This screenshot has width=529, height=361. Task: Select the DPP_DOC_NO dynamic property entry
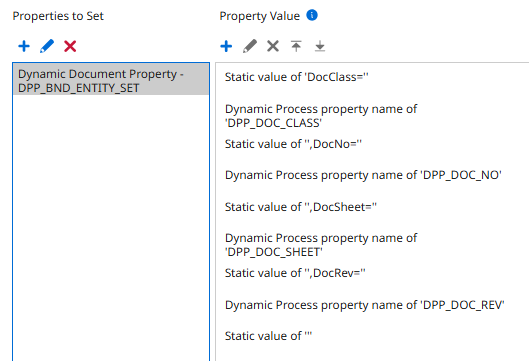363,175
